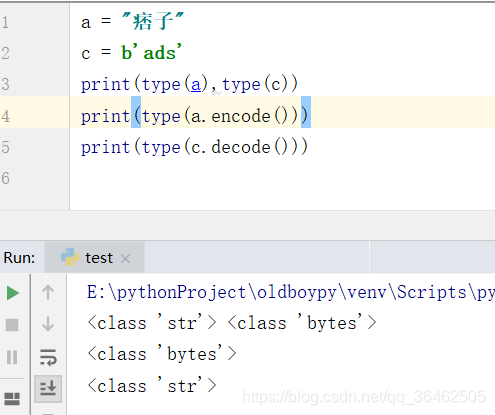Click the output line showing only <class 'bytes'>
Screen dimensions: 495x415
162,354
